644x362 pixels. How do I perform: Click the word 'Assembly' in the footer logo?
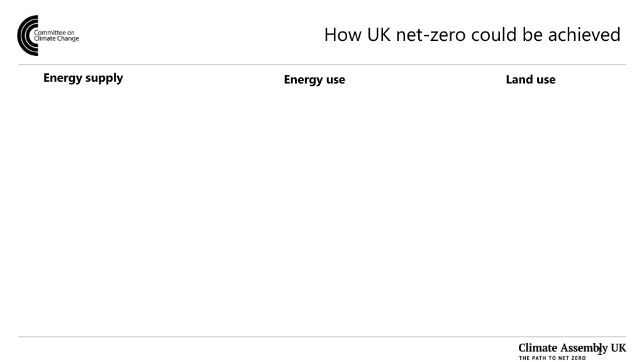point(584,348)
